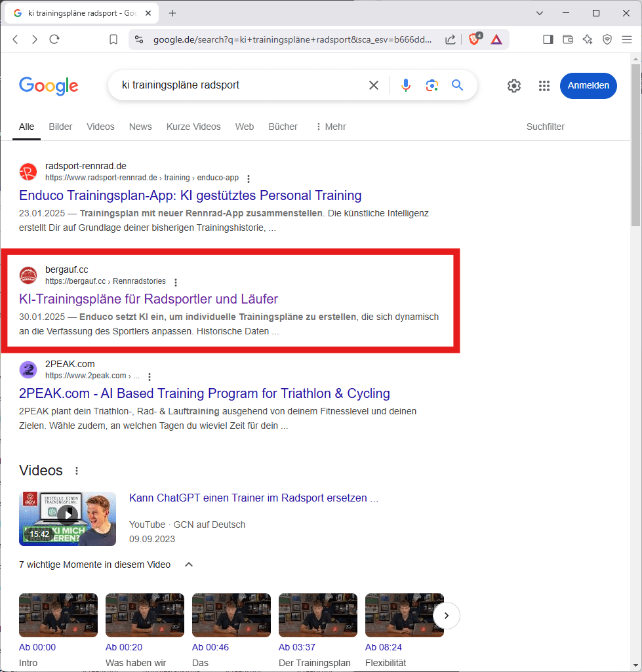Open the Google apps grid
The image size is (642, 672).
(544, 86)
